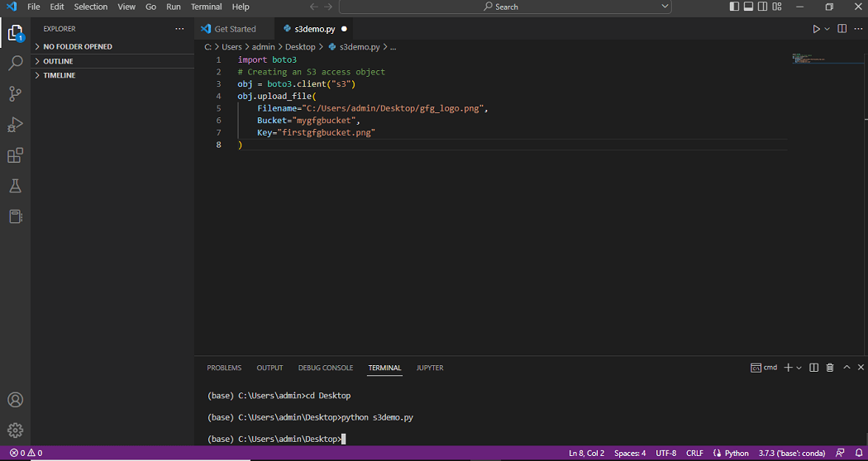This screenshot has width=868, height=461.
Task: Expand the TIMELINE section
Action: click(59, 75)
